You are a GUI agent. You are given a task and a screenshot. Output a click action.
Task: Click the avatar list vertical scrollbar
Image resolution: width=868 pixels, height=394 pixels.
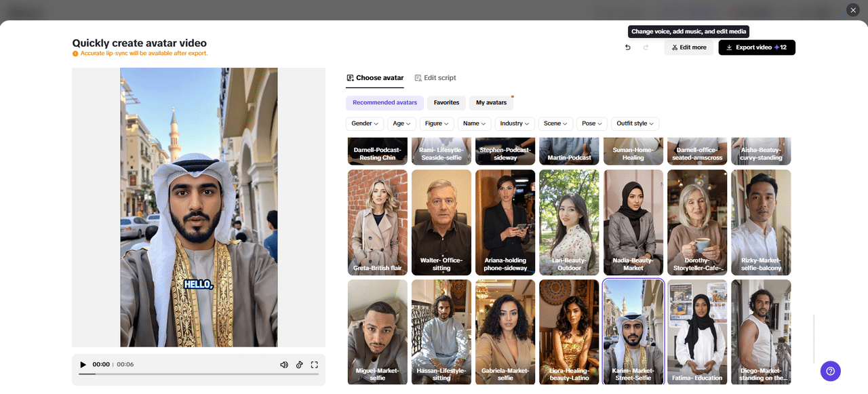[814, 339]
